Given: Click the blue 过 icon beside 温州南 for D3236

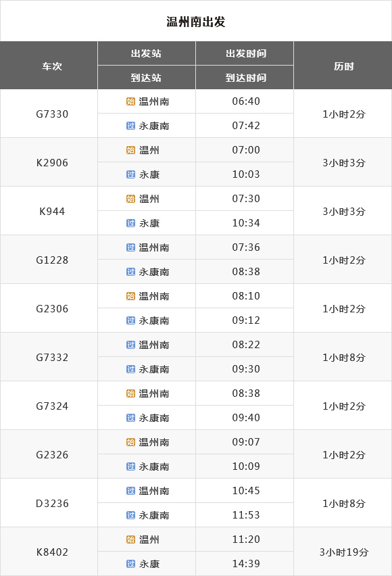Looking at the screenshot, I should (x=131, y=491).
